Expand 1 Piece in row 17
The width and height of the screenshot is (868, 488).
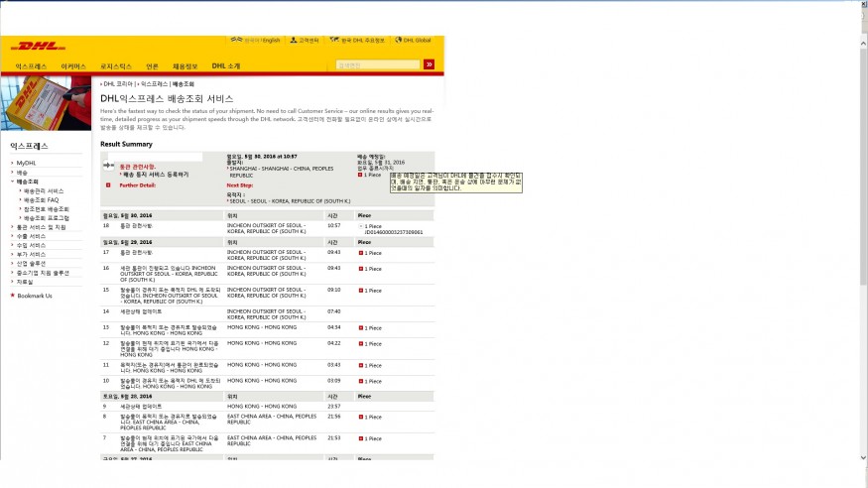(x=361, y=253)
